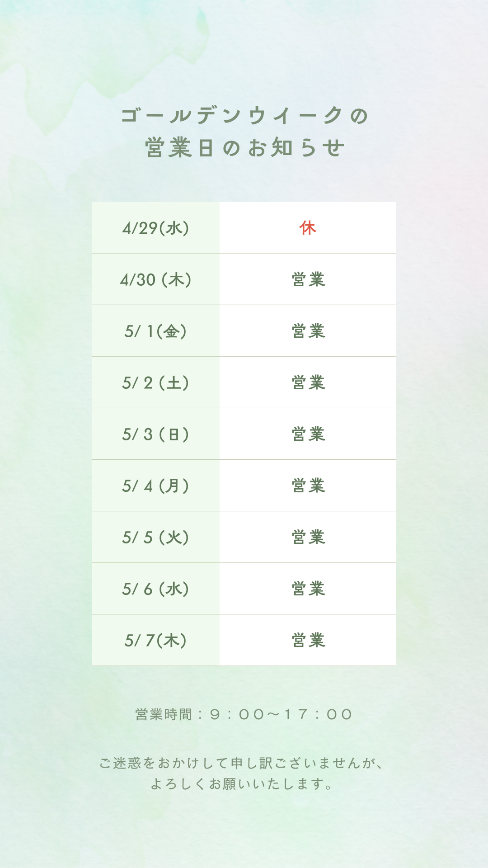Click the red 休 closed status
Image resolution: width=488 pixels, height=868 pixels.
(x=308, y=228)
